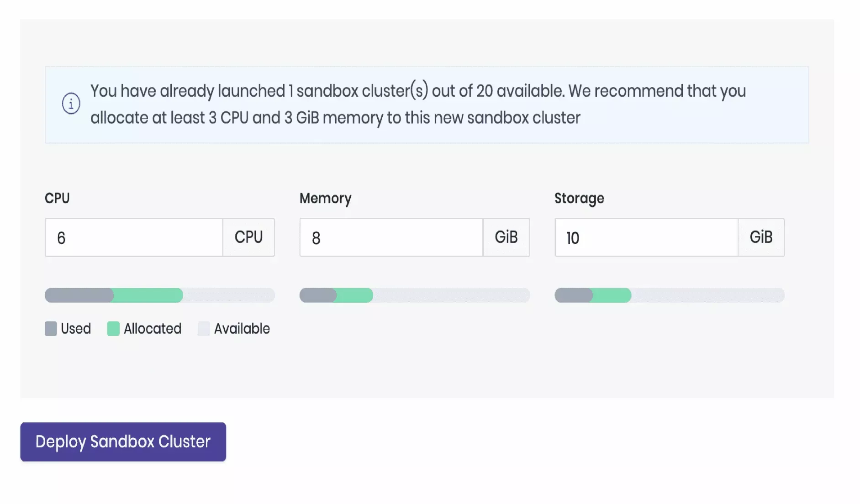The image size is (860, 504).
Task: Click the Used legend label
Action: point(76,329)
